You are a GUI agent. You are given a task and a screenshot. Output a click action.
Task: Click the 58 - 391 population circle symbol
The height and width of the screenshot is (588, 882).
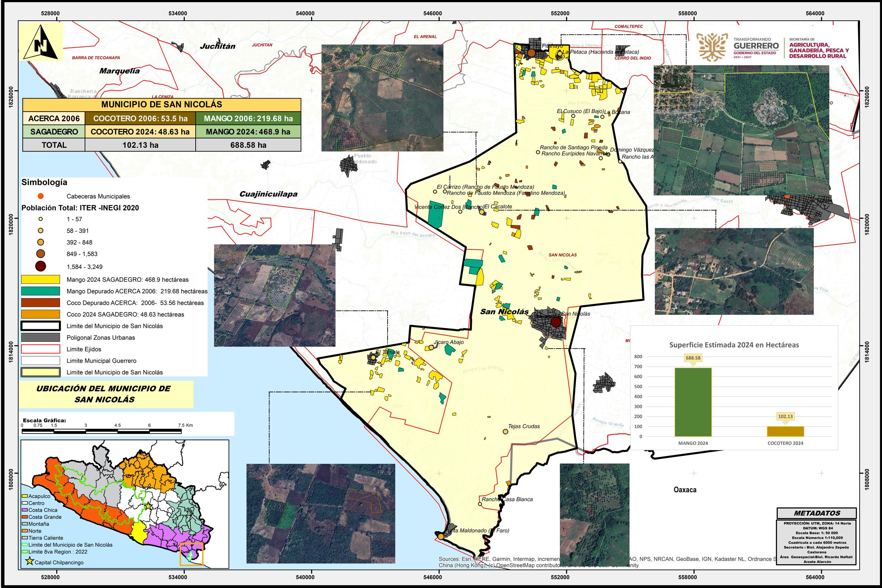coord(41,231)
